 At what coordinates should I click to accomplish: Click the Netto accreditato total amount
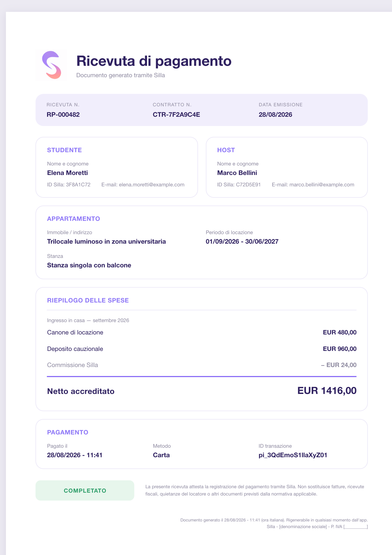[327, 390]
